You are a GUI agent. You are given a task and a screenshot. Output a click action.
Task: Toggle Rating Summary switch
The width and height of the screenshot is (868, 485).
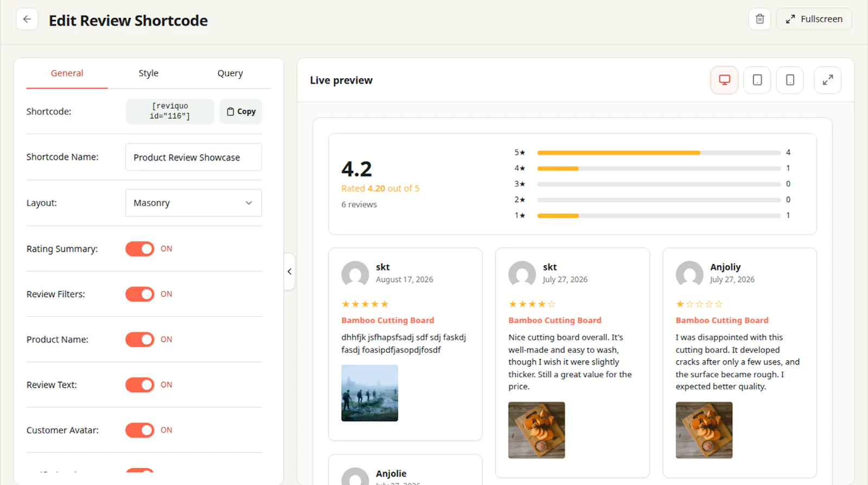140,249
